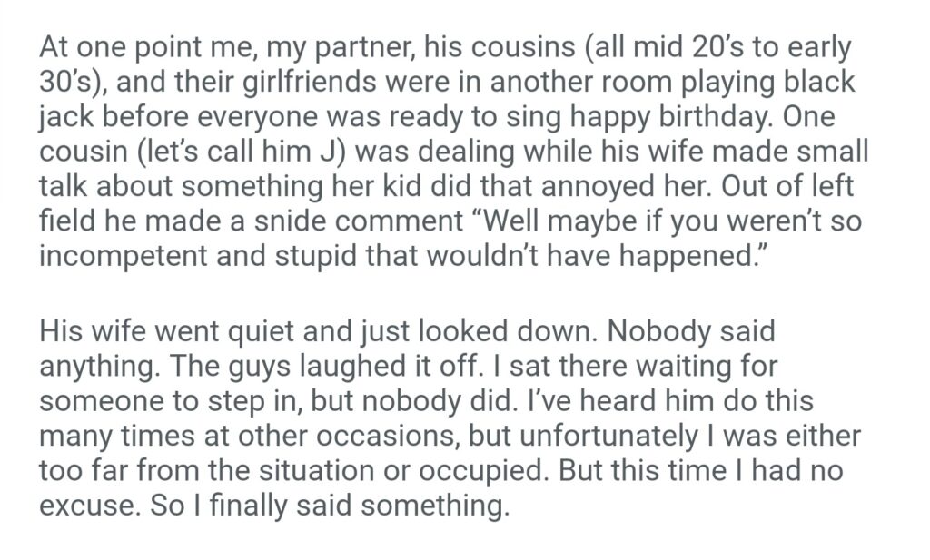The width and height of the screenshot is (930, 560).
Task: Click the word "excuse" in the last line
Action: (83, 505)
